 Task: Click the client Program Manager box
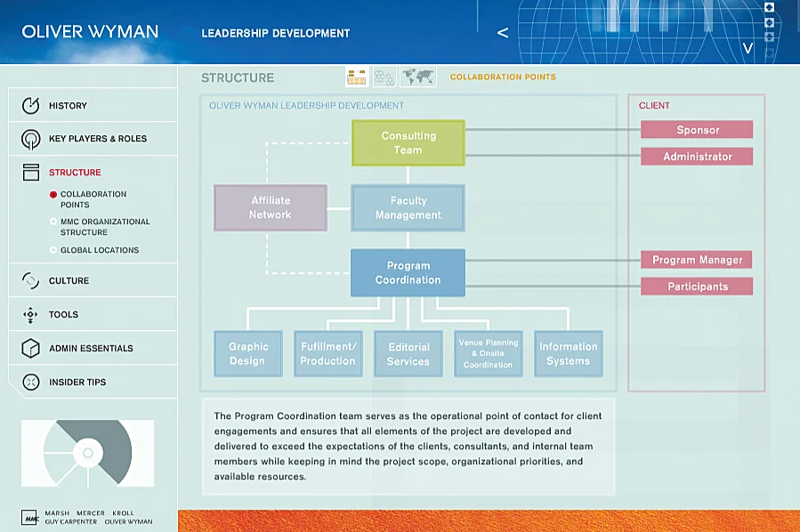(697, 260)
